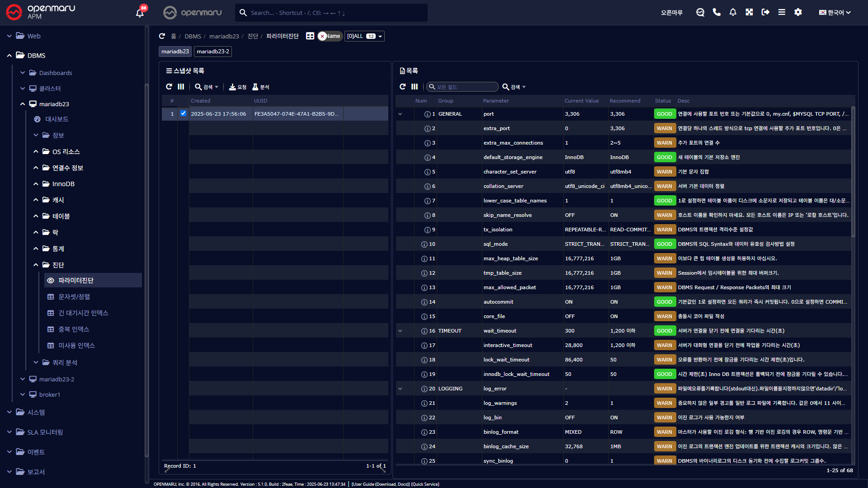868x488 pixels.
Task: Click the info icon for log_error
Action: [425, 389]
